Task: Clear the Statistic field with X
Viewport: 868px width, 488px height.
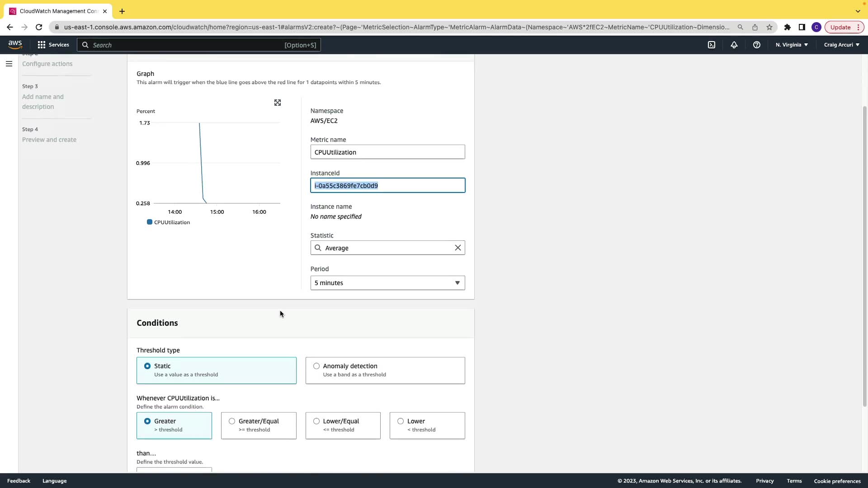Action: point(458,248)
